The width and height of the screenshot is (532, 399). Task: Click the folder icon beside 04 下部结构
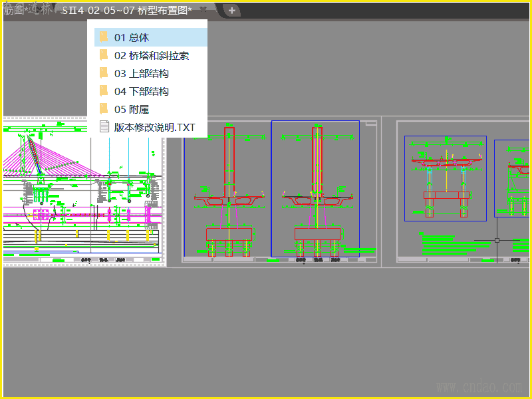(x=104, y=91)
